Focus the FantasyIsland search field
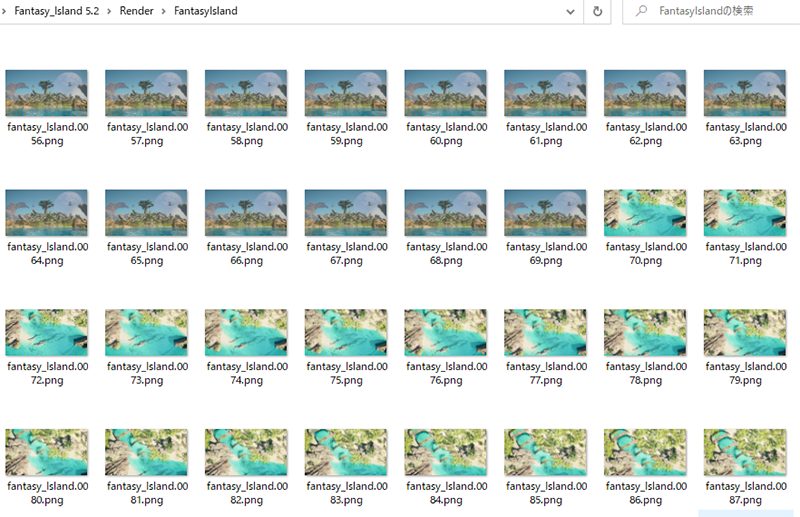This screenshot has height=517, width=800. (x=720, y=12)
